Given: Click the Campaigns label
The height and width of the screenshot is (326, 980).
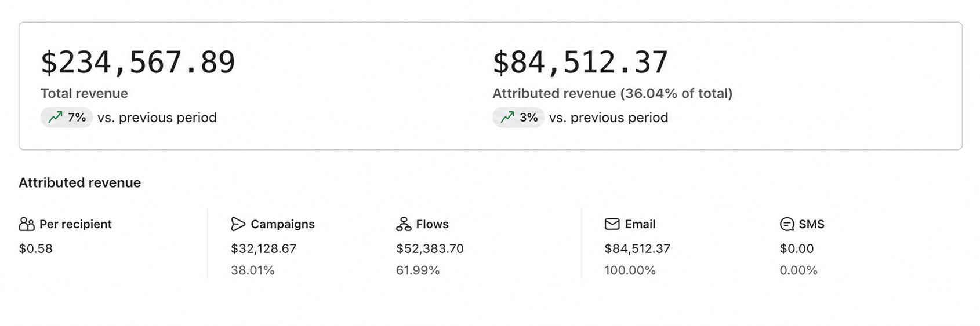Looking at the screenshot, I should tap(283, 224).
